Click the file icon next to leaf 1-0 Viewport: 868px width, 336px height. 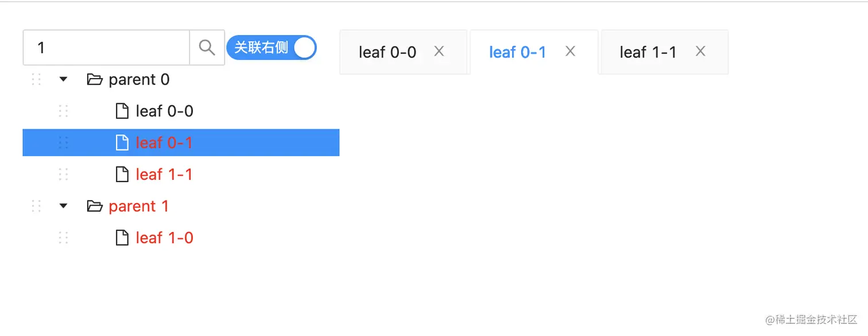pyautogui.click(x=122, y=237)
